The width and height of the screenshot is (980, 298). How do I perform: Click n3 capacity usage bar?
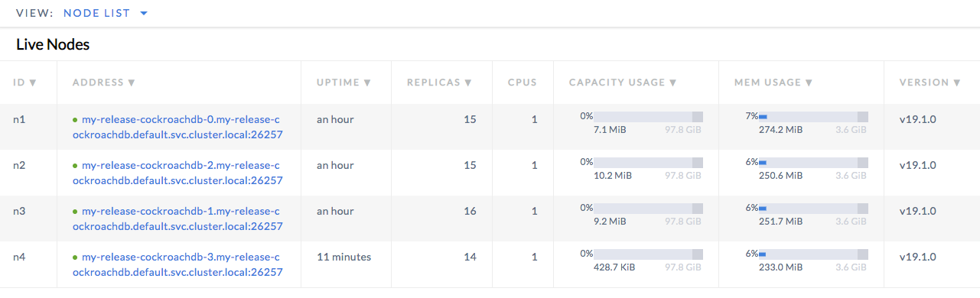(x=649, y=208)
